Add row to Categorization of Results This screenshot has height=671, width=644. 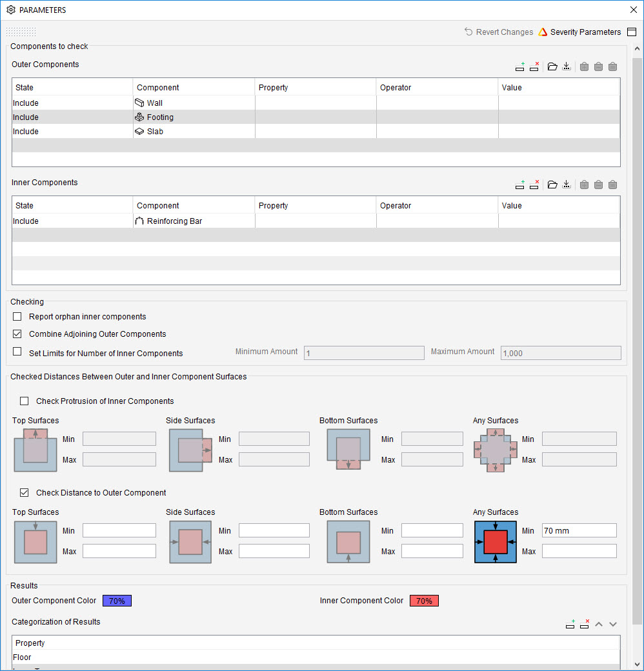(570, 624)
